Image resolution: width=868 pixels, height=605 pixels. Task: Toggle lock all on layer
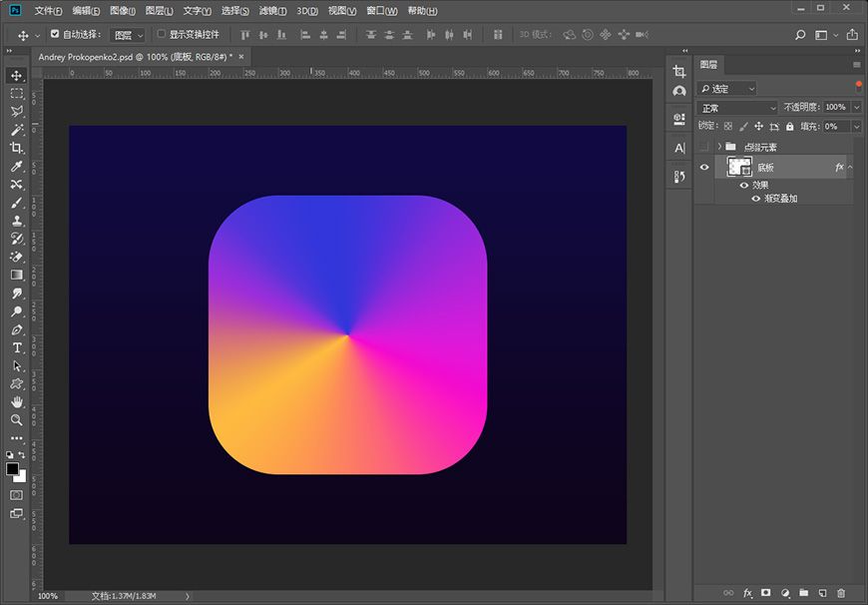pos(789,127)
